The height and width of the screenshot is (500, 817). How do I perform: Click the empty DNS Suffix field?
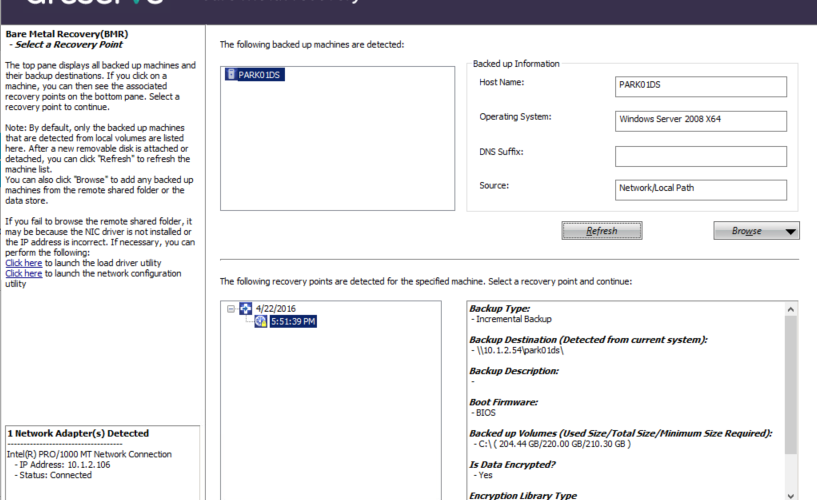point(701,156)
